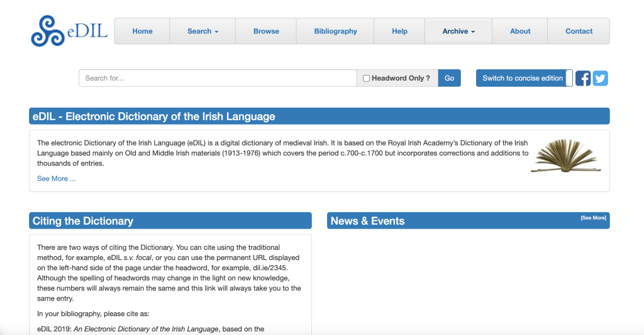Click the open book image
Viewport: 644px width, 335px height.
566,156
